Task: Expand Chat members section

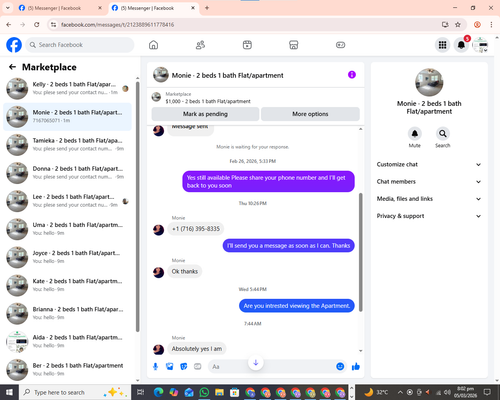Action: [429, 182]
